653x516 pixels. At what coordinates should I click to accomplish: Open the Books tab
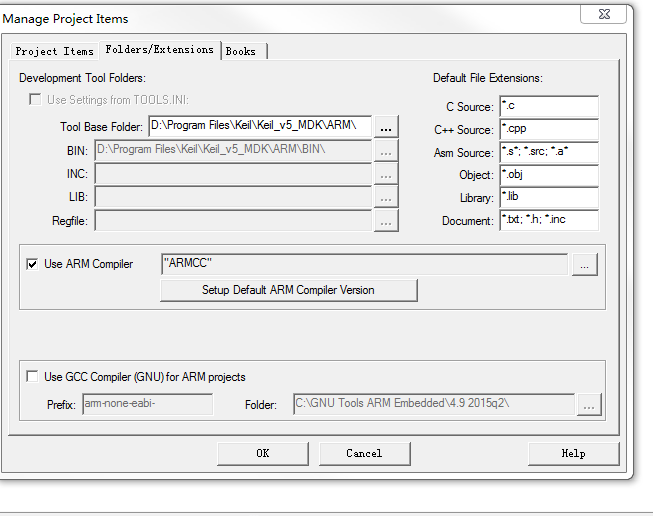(241, 51)
